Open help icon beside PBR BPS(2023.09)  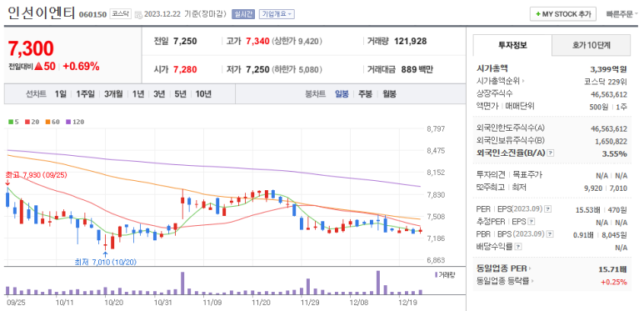pos(551,234)
